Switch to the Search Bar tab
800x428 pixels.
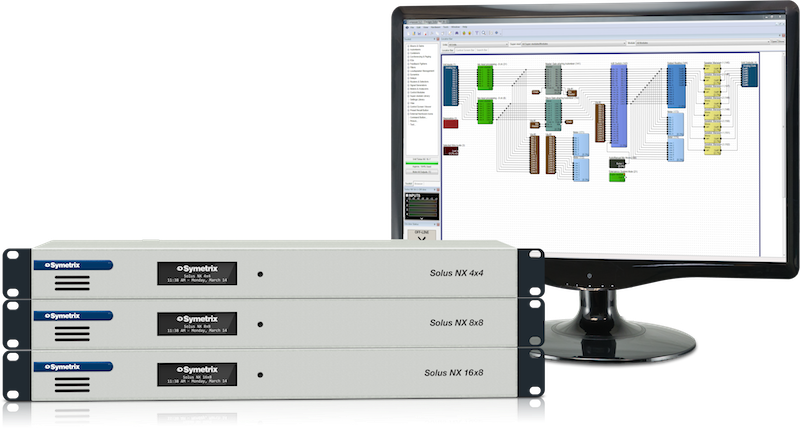[x=482, y=50]
